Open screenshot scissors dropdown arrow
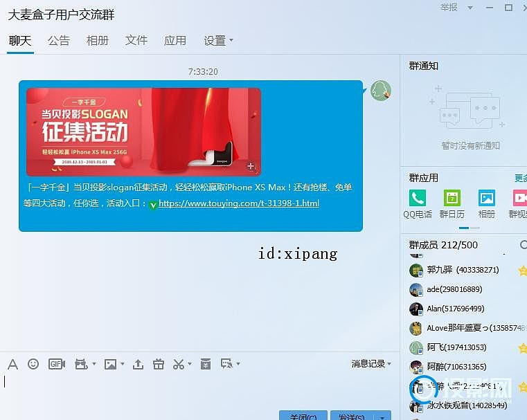 click(x=190, y=364)
